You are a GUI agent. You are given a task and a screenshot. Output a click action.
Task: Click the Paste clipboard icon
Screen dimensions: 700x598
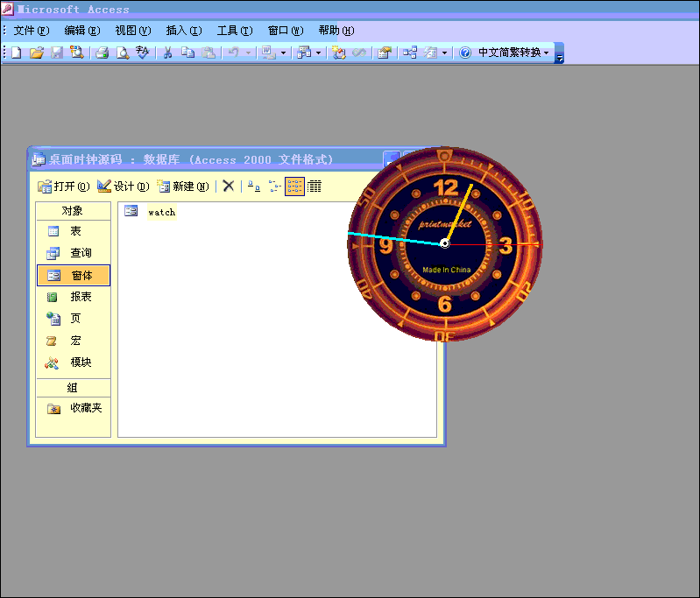point(208,53)
